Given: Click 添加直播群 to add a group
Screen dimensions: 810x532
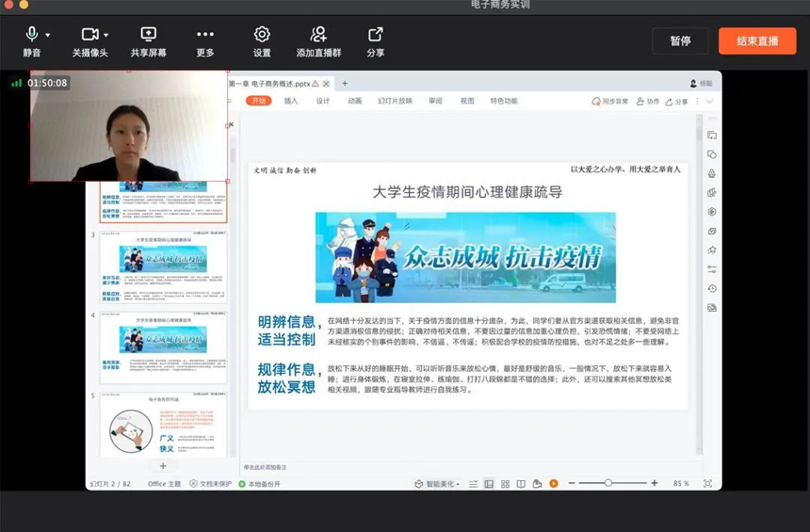Looking at the screenshot, I should 318,41.
